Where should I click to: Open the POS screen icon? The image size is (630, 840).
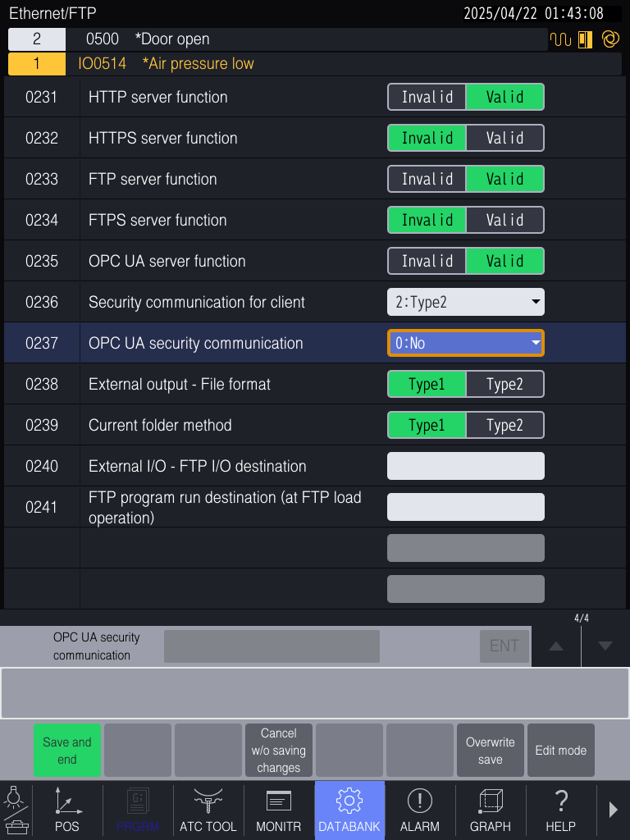pyautogui.click(x=67, y=810)
